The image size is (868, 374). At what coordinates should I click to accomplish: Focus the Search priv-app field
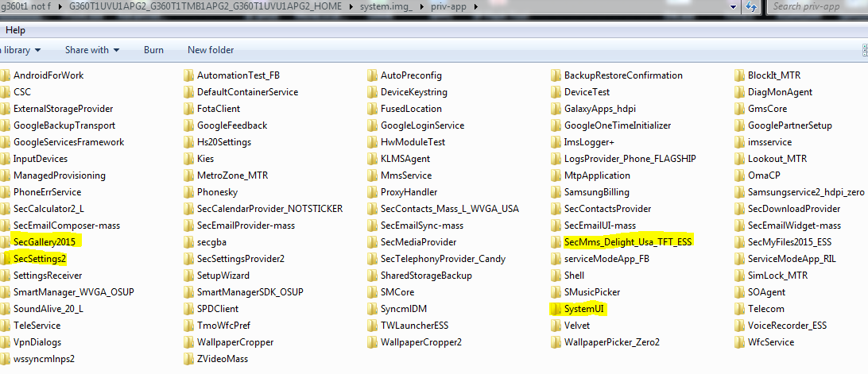tap(817, 6)
